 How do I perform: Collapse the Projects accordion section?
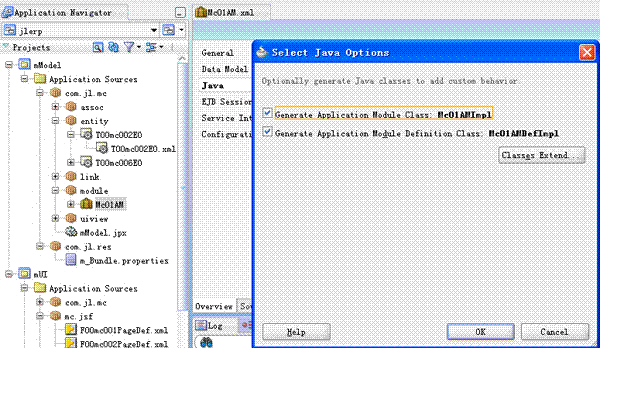click(x=6, y=47)
